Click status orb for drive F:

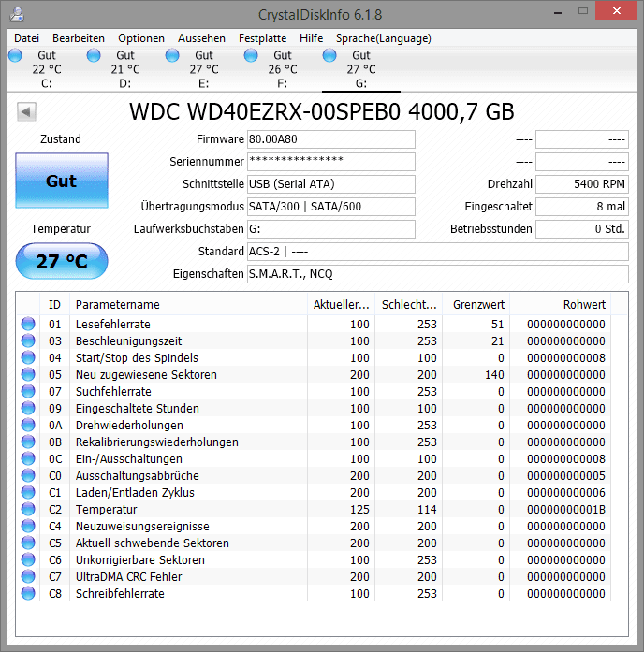point(251,55)
